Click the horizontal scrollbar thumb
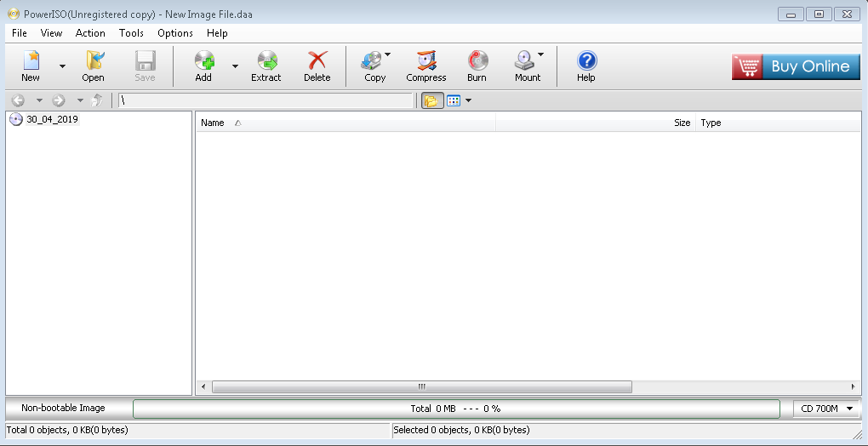 coord(422,386)
